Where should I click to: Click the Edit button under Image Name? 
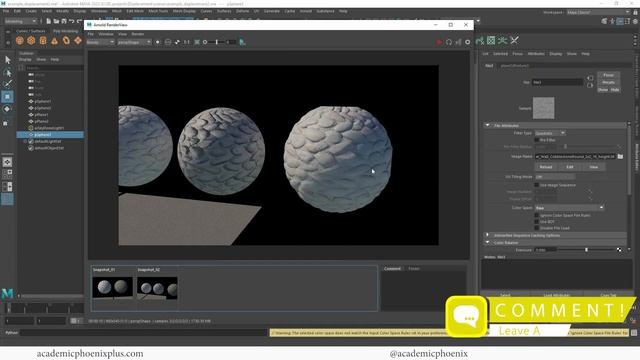570,167
